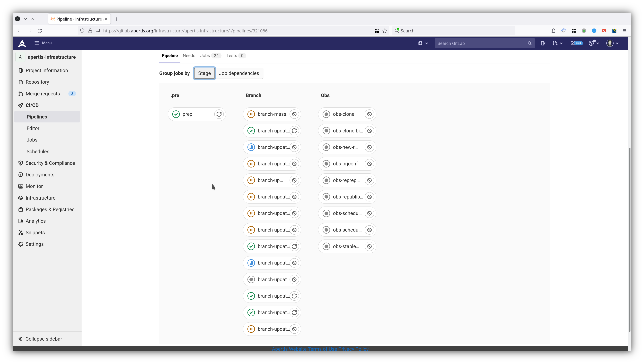The height and width of the screenshot is (364, 644).
Task: Open Schedules in the CI/CD sidebar
Action: 38,151
